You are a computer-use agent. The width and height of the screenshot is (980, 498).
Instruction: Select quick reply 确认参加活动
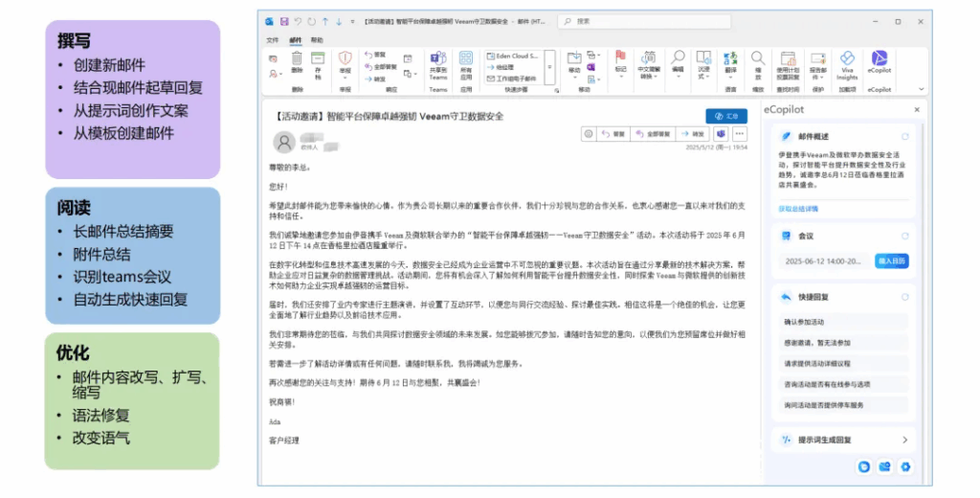[x=805, y=322]
